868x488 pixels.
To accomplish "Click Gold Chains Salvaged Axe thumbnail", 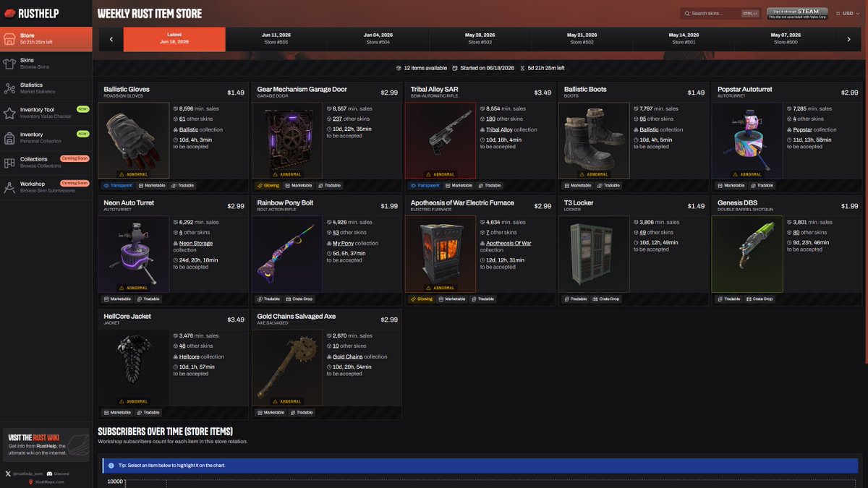I will tap(287, 367).
